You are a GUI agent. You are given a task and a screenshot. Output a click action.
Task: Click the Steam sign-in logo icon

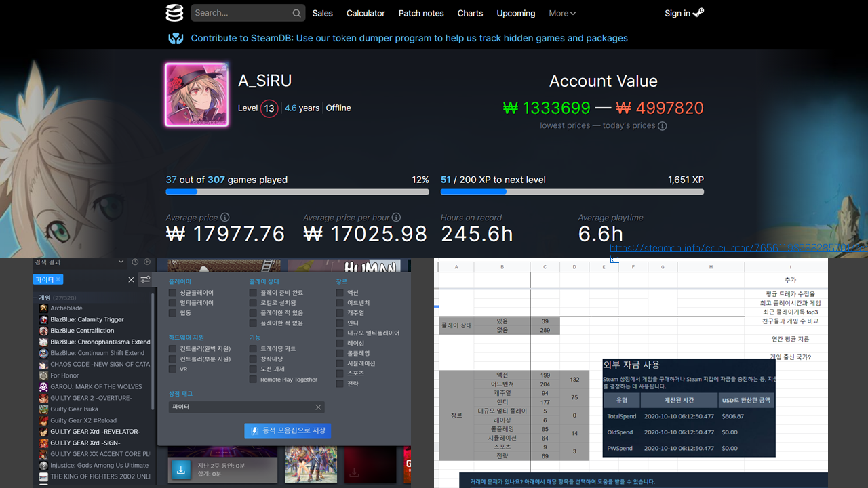(698, 13)
